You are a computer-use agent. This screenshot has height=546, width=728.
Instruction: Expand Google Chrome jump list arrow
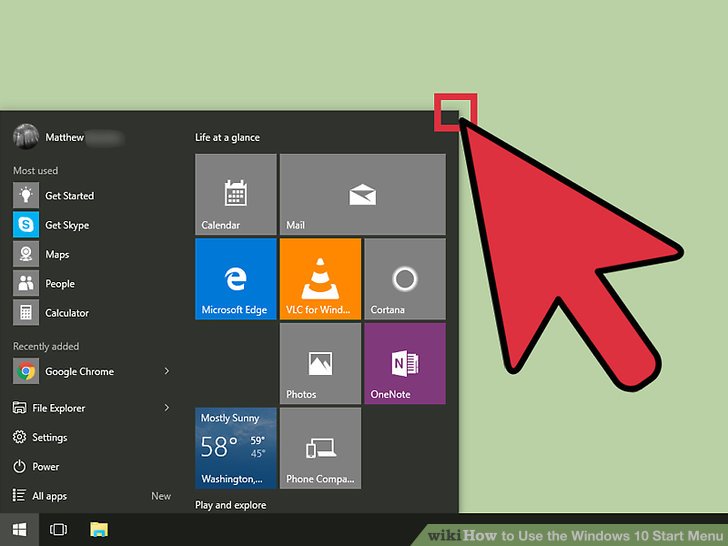[x=167, y=371]
